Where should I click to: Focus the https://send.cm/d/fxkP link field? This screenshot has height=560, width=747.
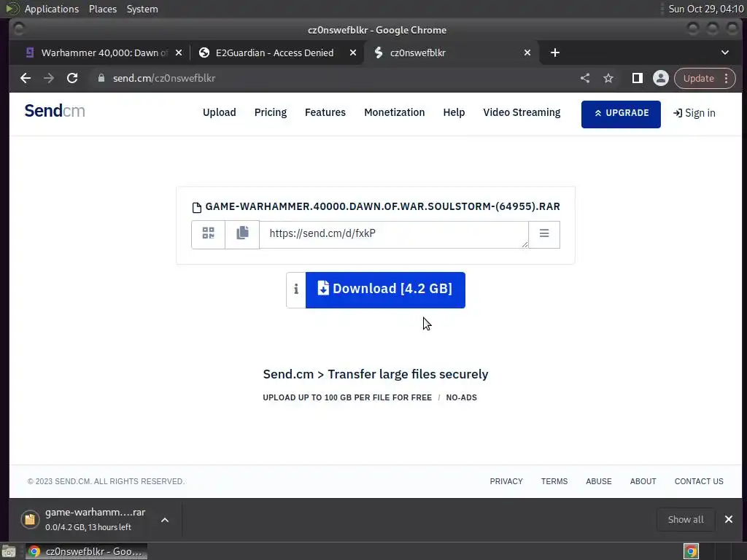pos(393,234)
